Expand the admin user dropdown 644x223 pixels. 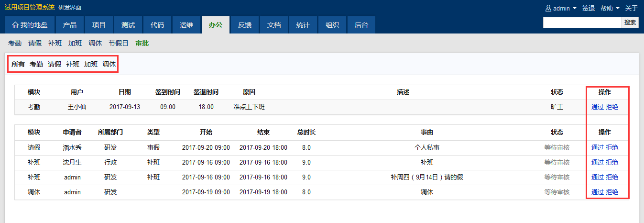561,8
